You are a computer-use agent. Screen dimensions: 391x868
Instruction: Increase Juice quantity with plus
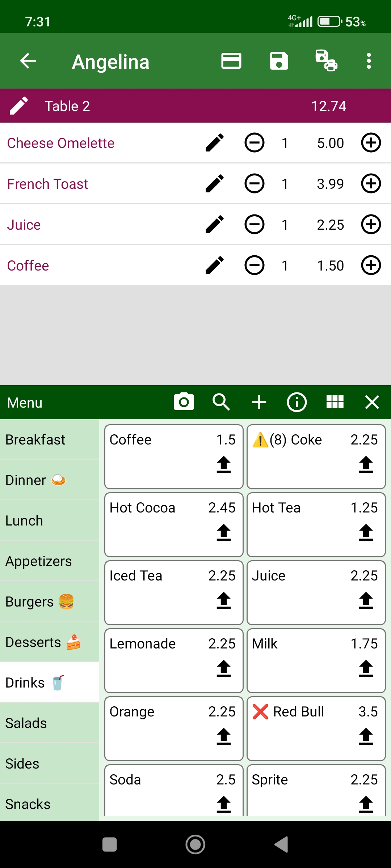(x=371, y=225)
